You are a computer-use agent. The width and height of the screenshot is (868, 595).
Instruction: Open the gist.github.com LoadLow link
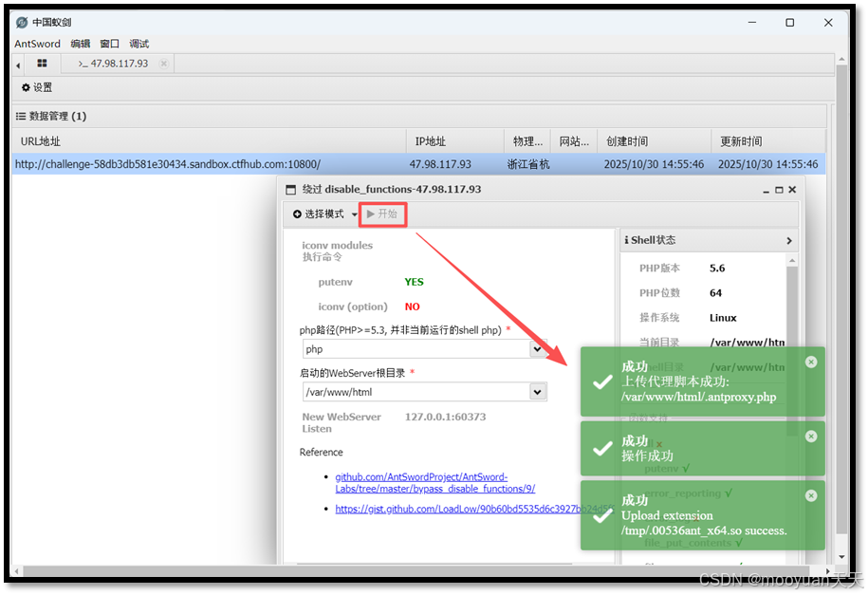tap(474, 510)
